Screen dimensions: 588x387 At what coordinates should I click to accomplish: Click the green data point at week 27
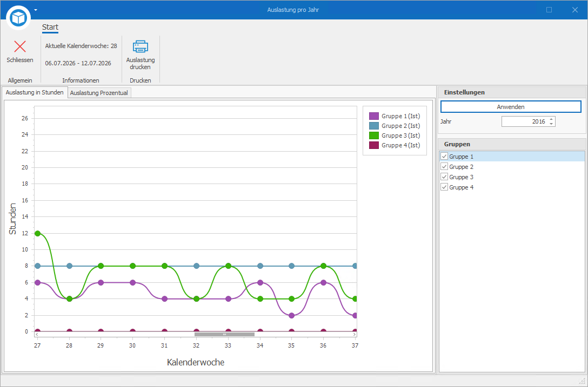(x=37, y=233)
